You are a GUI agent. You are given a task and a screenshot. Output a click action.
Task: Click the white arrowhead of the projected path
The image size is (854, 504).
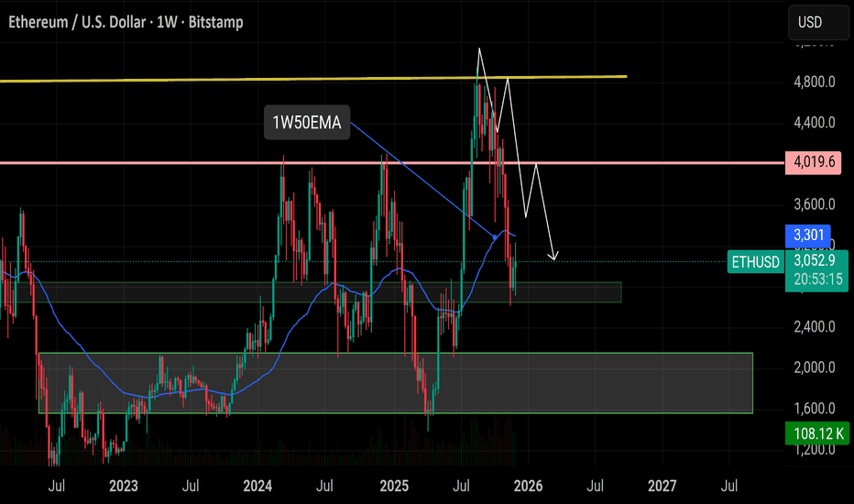point(553,256)
